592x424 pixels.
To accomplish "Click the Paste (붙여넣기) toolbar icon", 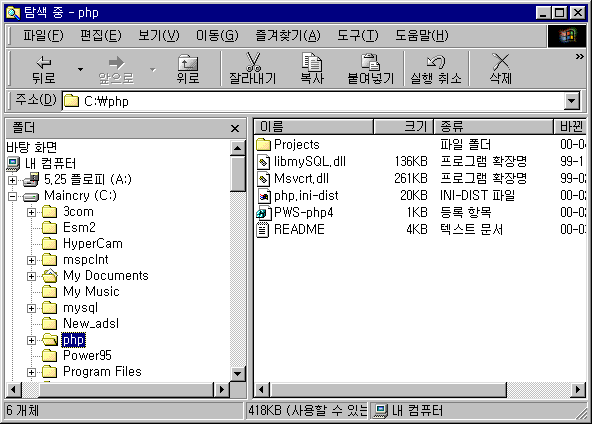I will click(370, 62).
